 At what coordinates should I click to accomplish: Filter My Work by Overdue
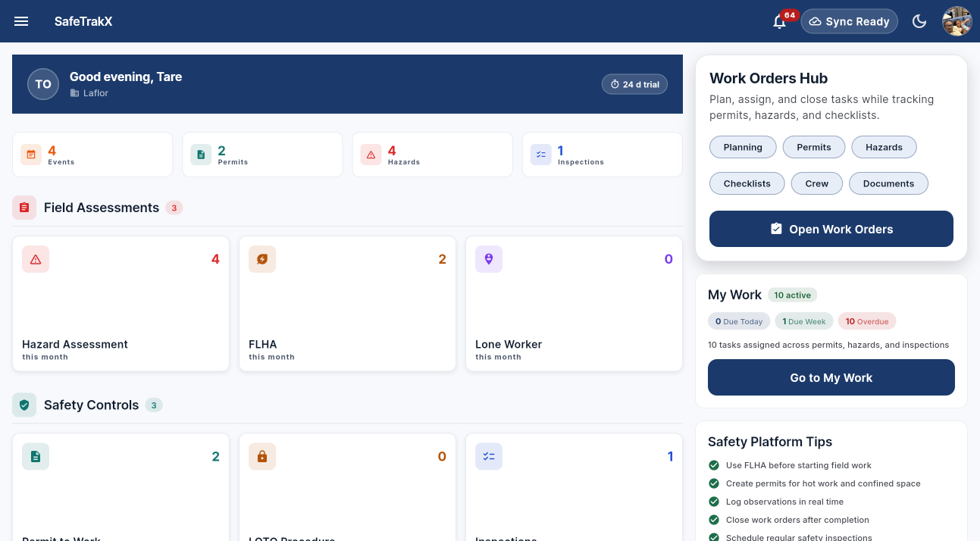pos(867,321)
